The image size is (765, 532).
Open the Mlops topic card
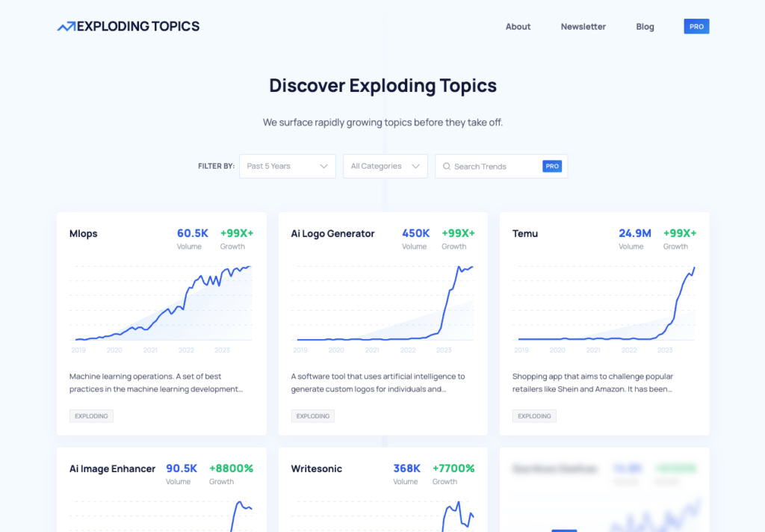(x=161, y=323)
